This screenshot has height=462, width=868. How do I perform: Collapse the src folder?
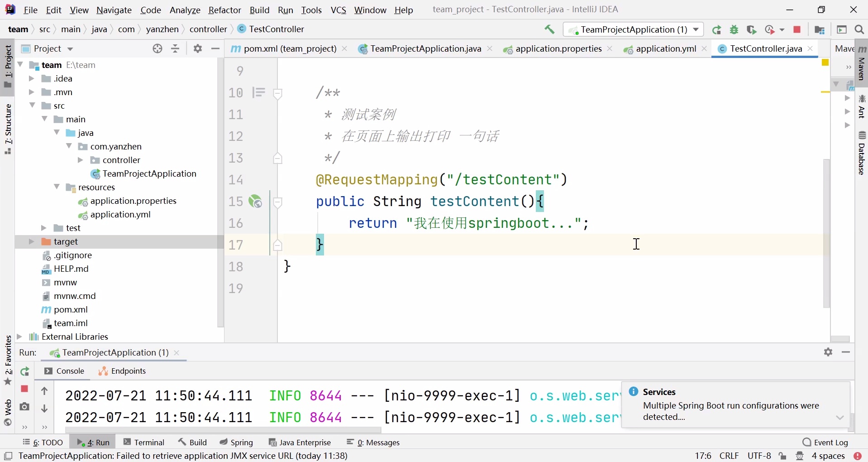pyautogui.click(x=32, y=106)
